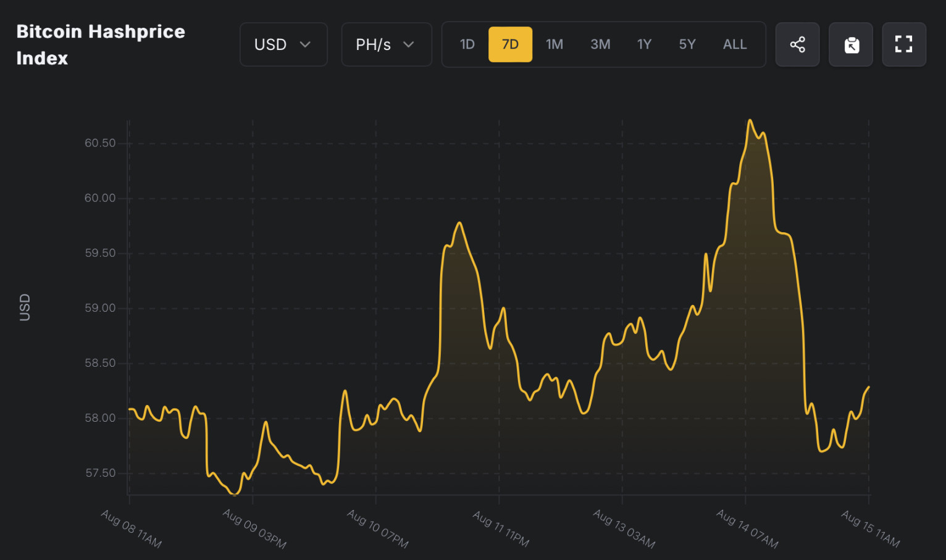Image resolution: width=946 pixels, height=560 pixels.
Task: Click the Bitcoin Hashprice Index title
Action: pos(101,44)
